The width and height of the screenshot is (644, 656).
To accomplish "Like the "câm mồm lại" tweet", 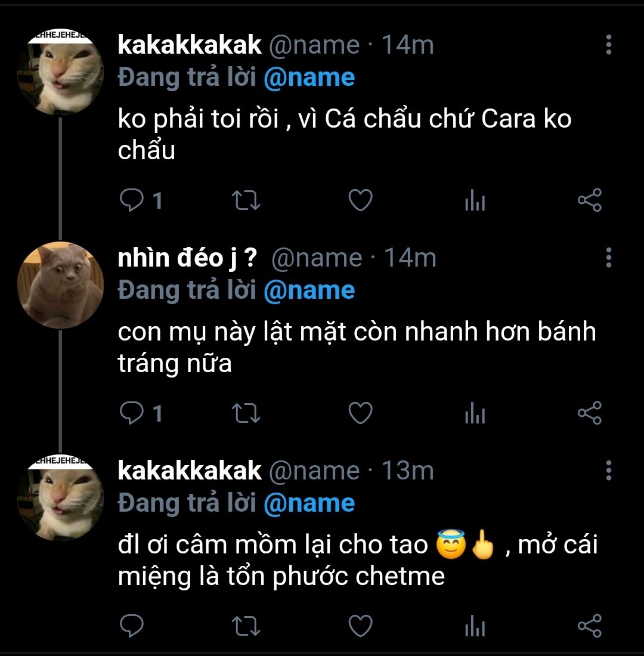I will (360, 626).
